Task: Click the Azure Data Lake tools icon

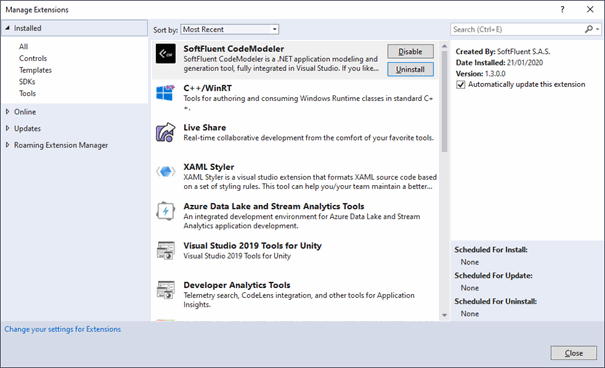Action: [166, 211]
